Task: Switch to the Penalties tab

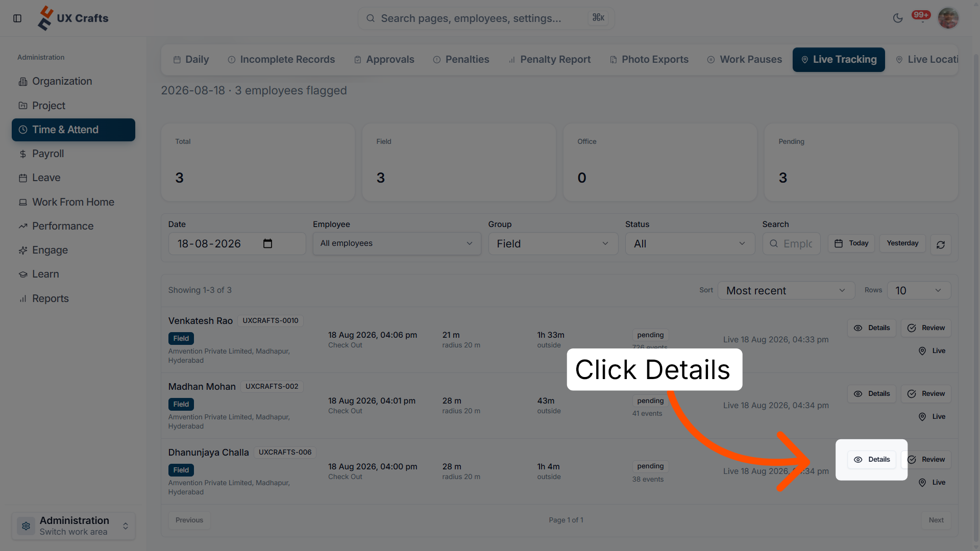Action: 461,60
